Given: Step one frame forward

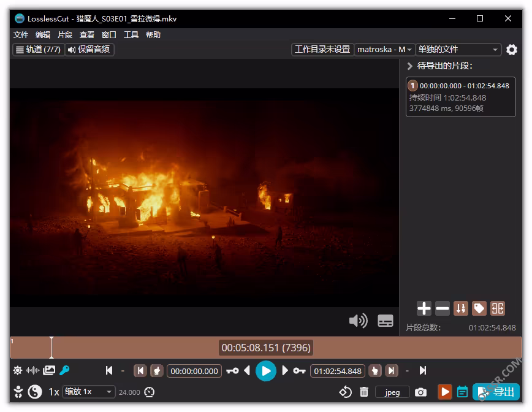Looking at the screenshot, I should (x=285, y=370).
